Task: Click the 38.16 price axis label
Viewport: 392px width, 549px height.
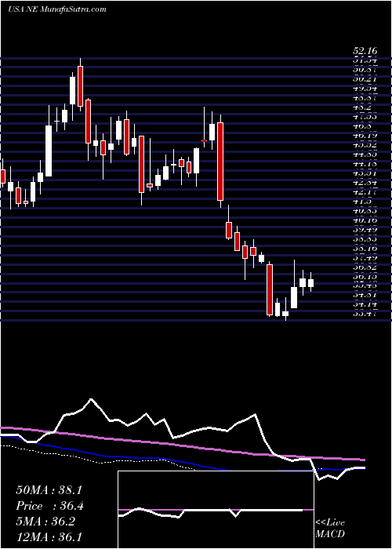Action: click(365, 249)
